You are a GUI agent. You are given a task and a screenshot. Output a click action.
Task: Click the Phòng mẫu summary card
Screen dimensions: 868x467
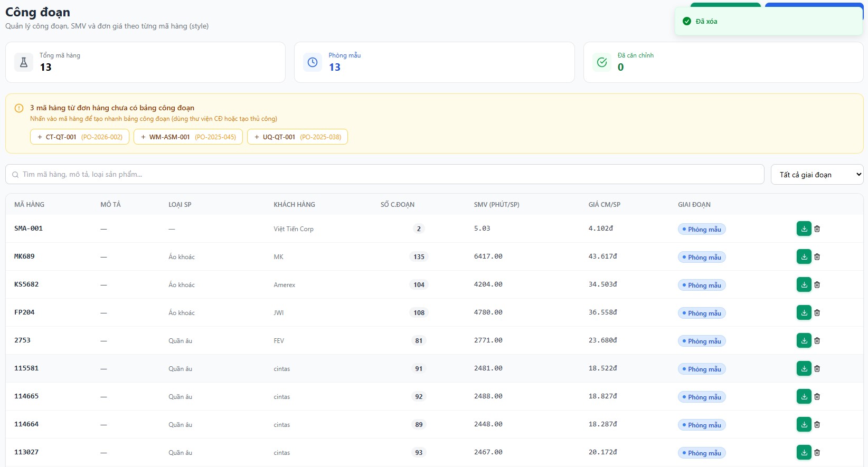tap(434, 62)
